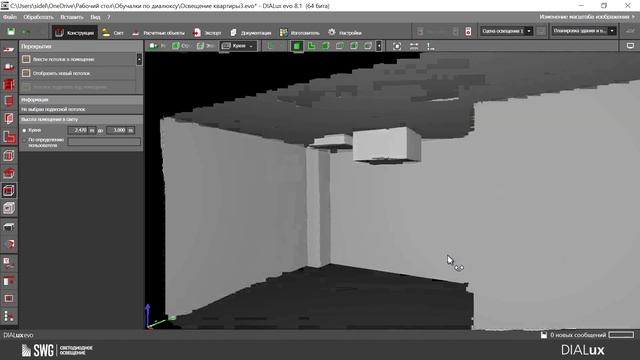The image size is (640, 360).
Task: Select the red L-shaped floor plan tool
Action: (x=9, y=137)
